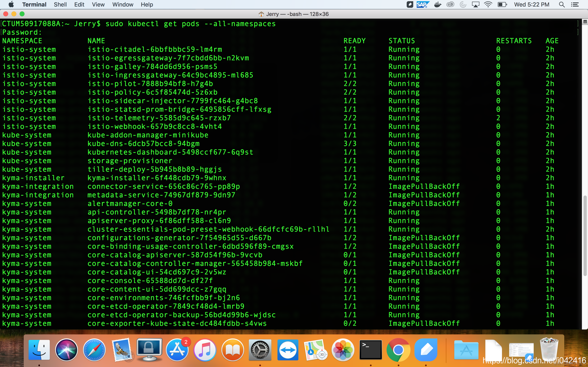Click the terminal vertical scrollbar thumb
Screen dimensions: 588x367
pos(585,235)
